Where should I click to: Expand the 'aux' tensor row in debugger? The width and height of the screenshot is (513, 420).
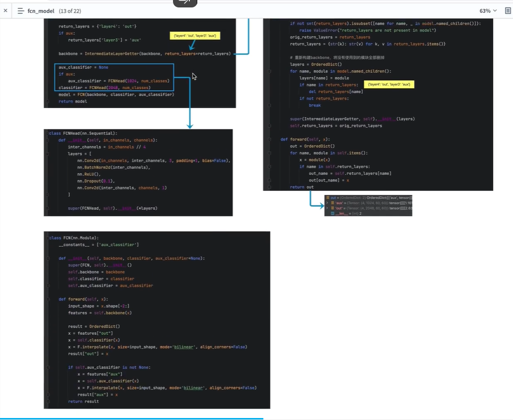327,203
